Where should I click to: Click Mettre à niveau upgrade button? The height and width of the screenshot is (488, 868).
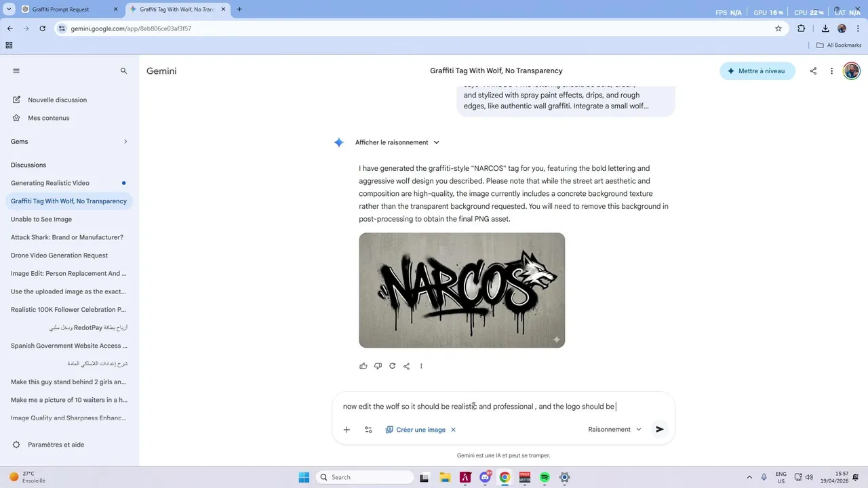(757, 71)
